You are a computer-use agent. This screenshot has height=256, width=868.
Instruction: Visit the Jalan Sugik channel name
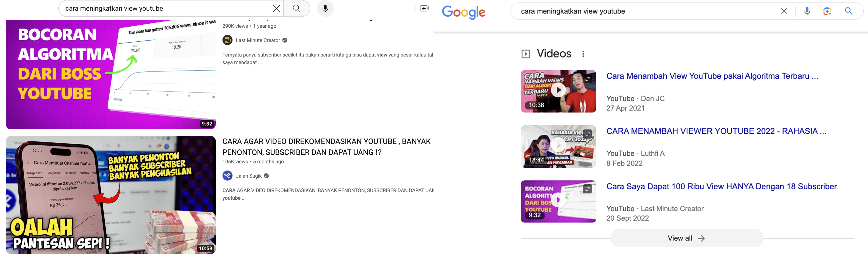249,176
